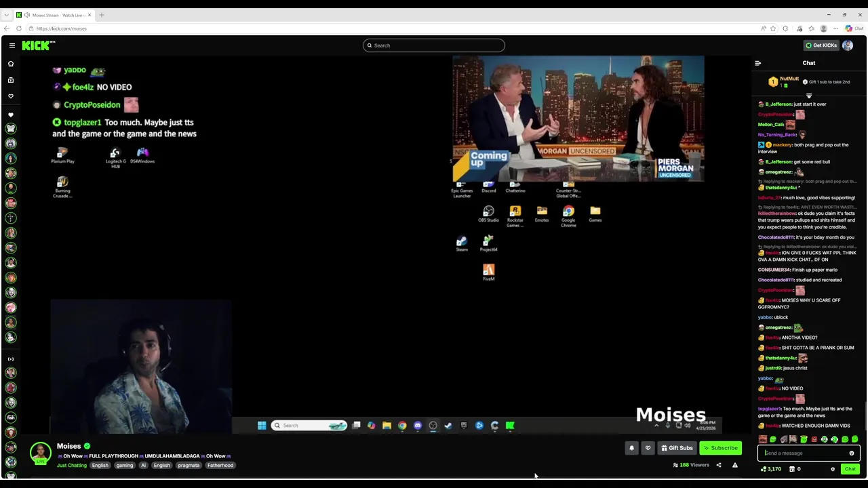Click ikilledtherainbow username in chat
The height and width of the screenshot is (488, 868).
776,213
